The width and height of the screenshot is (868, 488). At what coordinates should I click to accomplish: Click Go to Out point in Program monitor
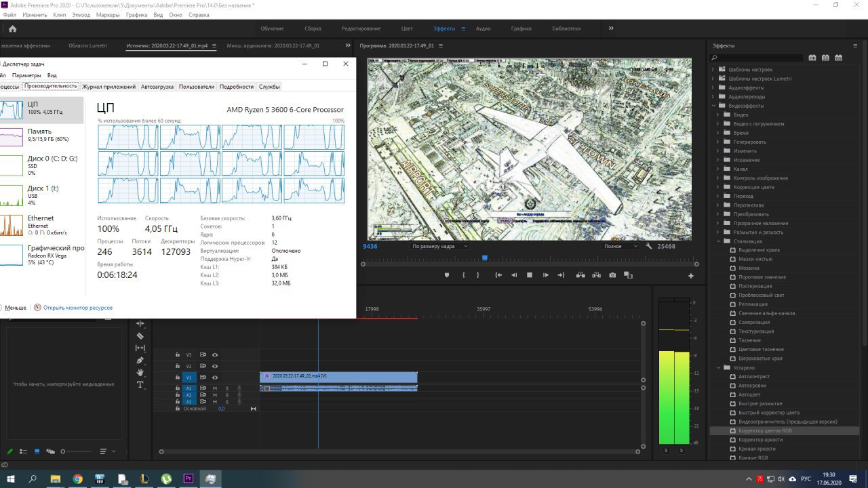(561, 275)
